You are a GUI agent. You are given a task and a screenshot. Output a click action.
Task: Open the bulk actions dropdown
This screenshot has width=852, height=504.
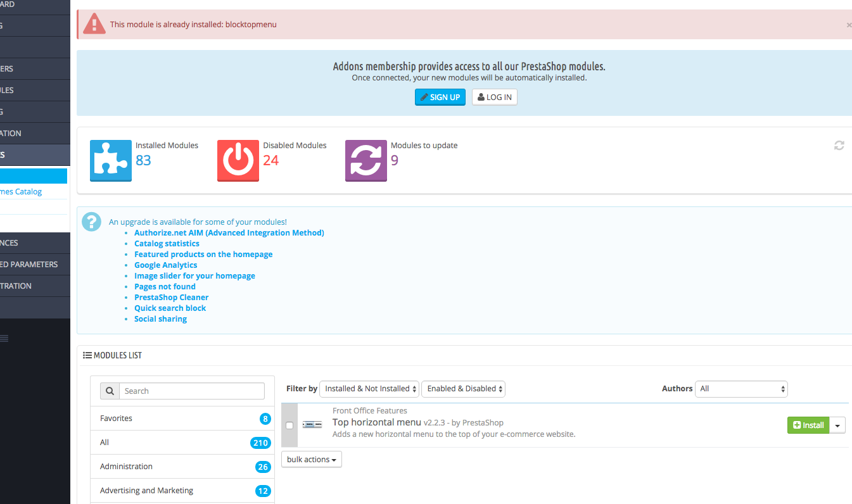tap(312, 459)
